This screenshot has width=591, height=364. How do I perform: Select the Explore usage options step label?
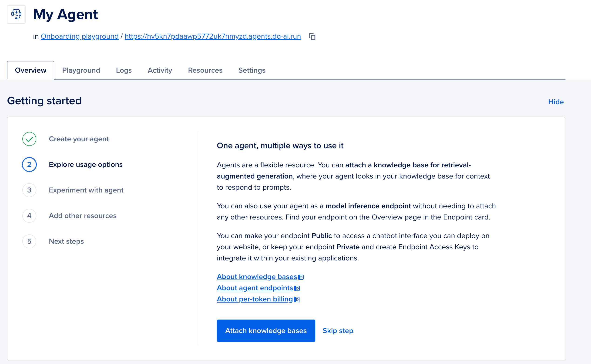tap(86, 165)
